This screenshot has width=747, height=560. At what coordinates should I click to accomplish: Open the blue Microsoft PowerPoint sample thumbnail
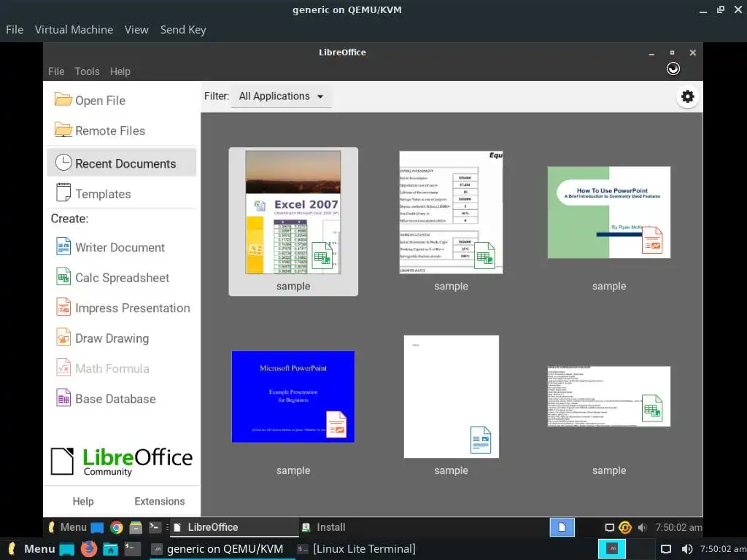coord(293,397)
